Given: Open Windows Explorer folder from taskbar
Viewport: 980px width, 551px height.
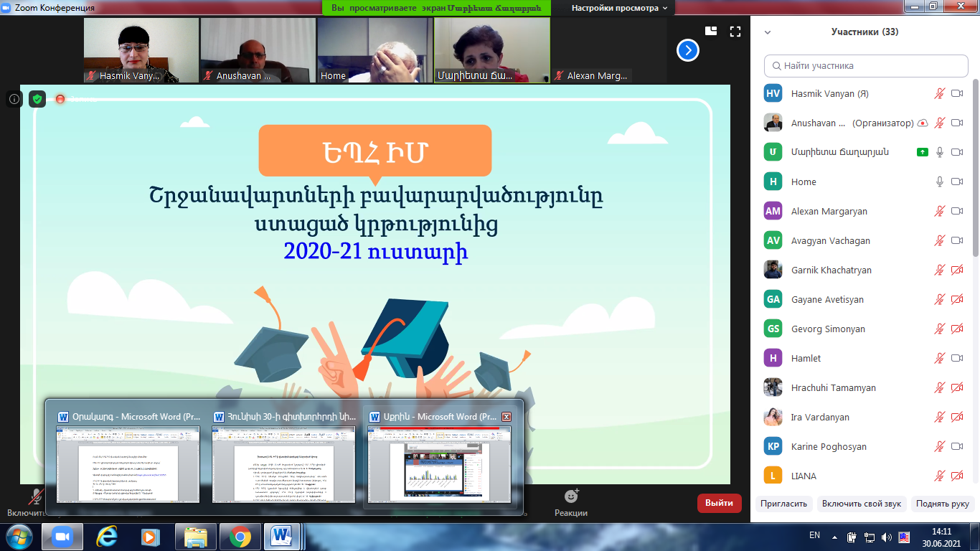Looking at the screenshot, I should (x=196, y=537).
